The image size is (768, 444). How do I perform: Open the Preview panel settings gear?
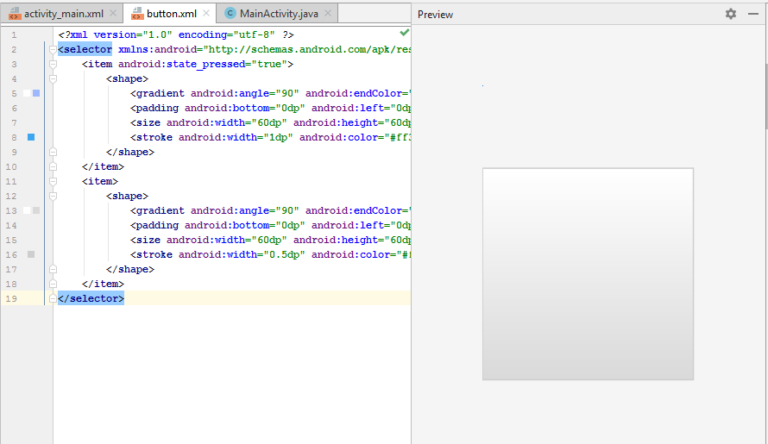730,14
